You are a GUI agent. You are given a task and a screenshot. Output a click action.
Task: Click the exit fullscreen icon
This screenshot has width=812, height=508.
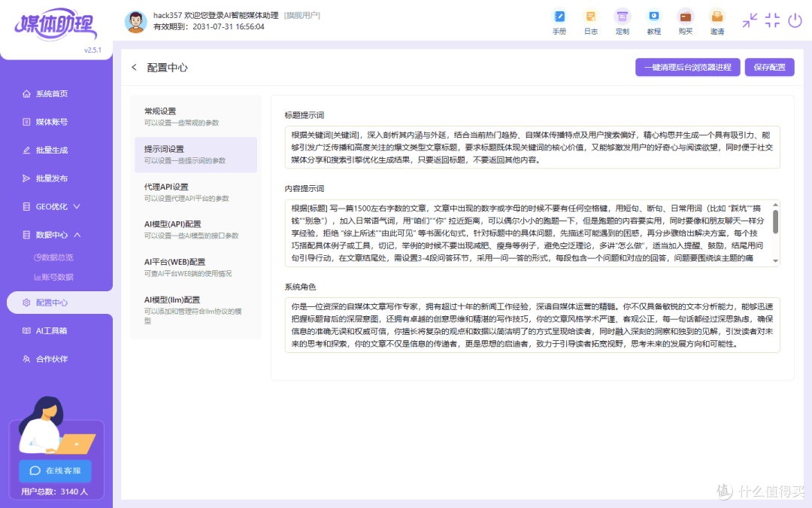772,20
